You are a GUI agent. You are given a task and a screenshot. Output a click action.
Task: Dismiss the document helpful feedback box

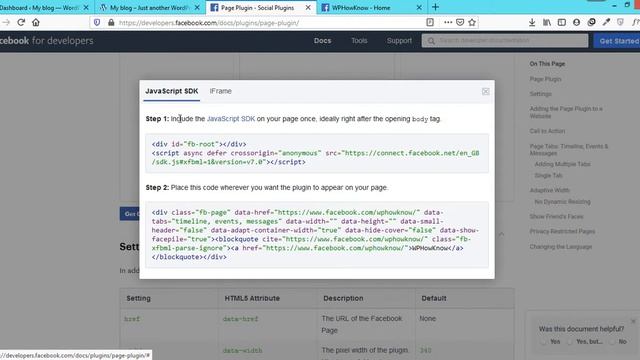click(x=633, y=321)
